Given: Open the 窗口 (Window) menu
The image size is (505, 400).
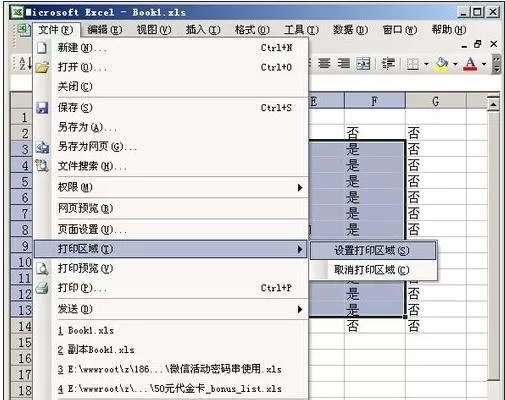Looking at the screenshot, I should point(400,30).
